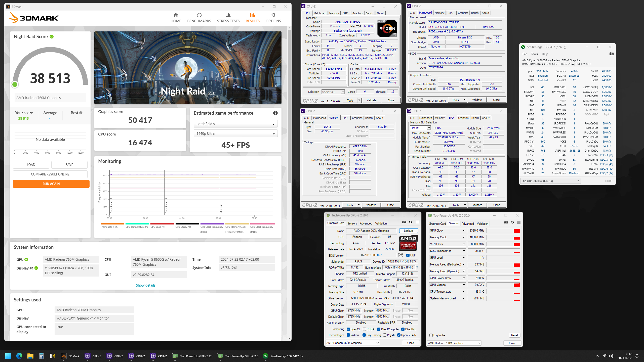Image resolution: width=644 pixels, height=362 pixels.
Task: Open hamburger menu in GPU-Z Graphics Card window
Action: coord(417,222)
